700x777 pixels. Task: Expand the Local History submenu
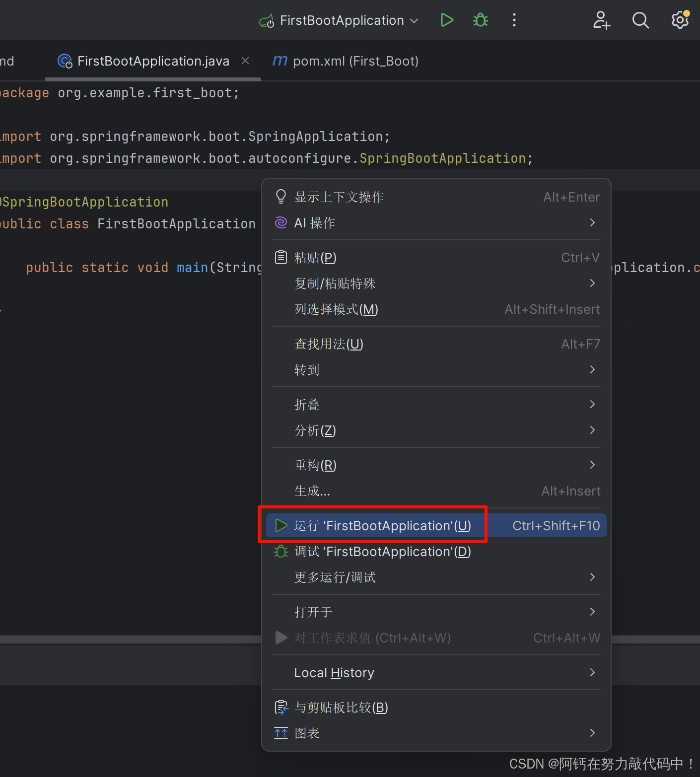pyautogui.click(x=334, y=672)
